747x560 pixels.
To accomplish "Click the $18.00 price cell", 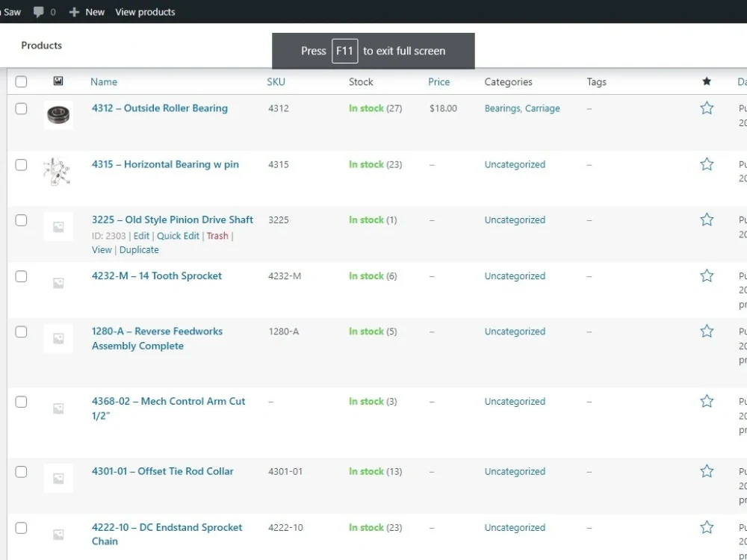I will point(443,108).
